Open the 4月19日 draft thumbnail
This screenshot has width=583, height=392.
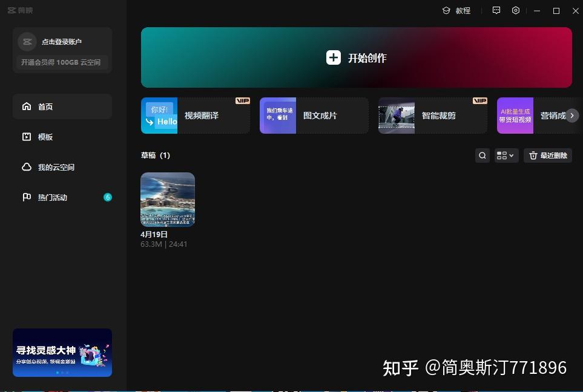point(168,200)
